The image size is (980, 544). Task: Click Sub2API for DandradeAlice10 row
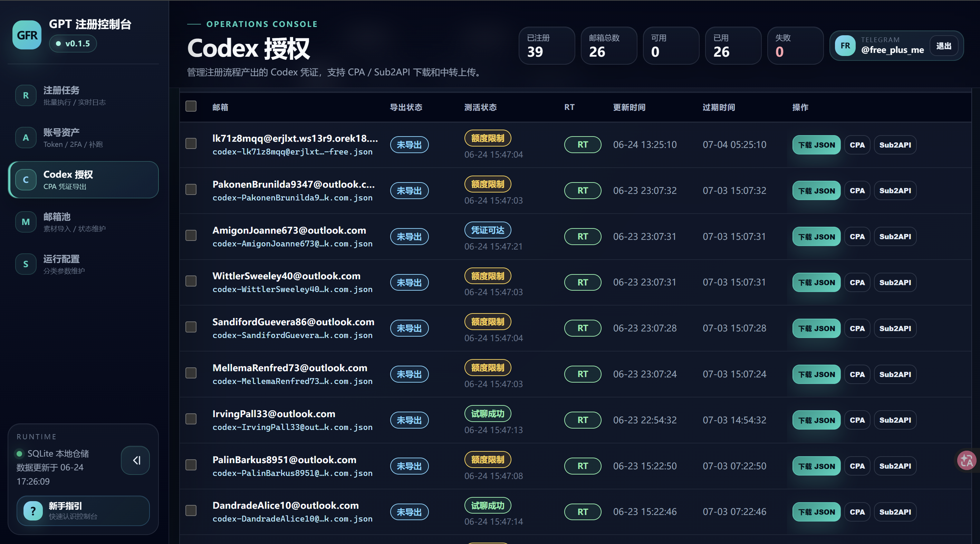point(895,512)
